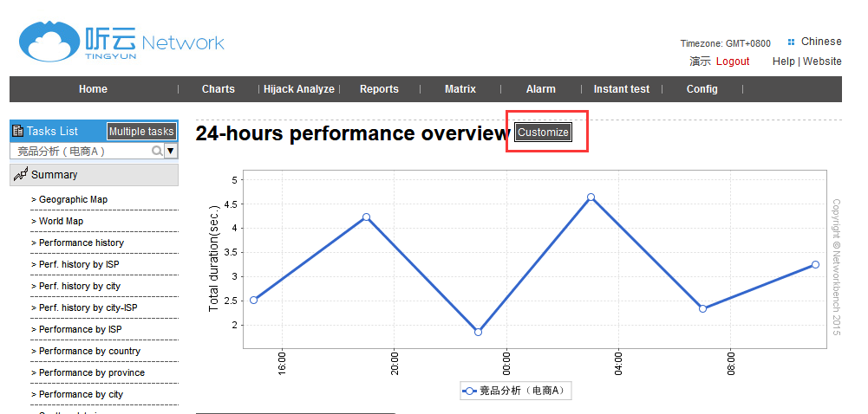Open the Charts menu
This screenshot has height=414, width=868.
click(x=219, y=89)
